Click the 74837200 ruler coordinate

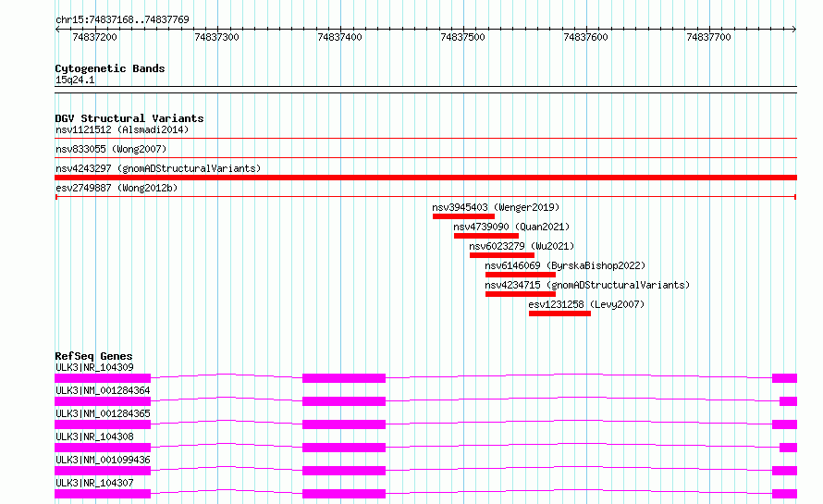[94, 37]
